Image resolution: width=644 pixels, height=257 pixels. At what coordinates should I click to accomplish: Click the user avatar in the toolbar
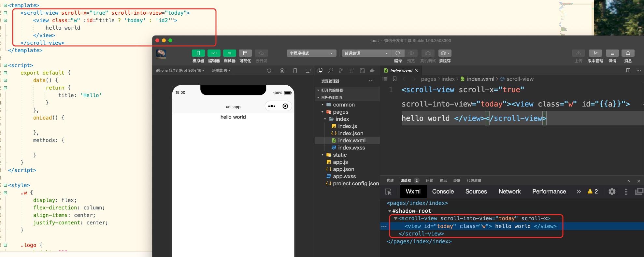161,54
